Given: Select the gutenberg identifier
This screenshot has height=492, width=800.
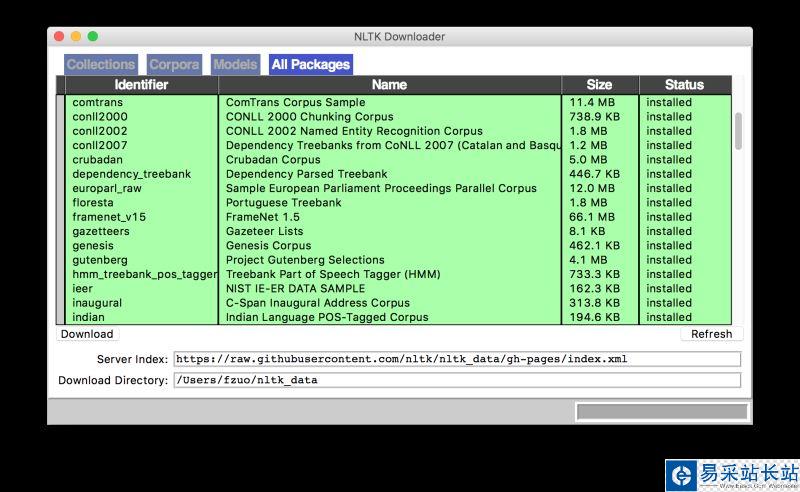Looking at the screenshot, I should pos(100,259).
